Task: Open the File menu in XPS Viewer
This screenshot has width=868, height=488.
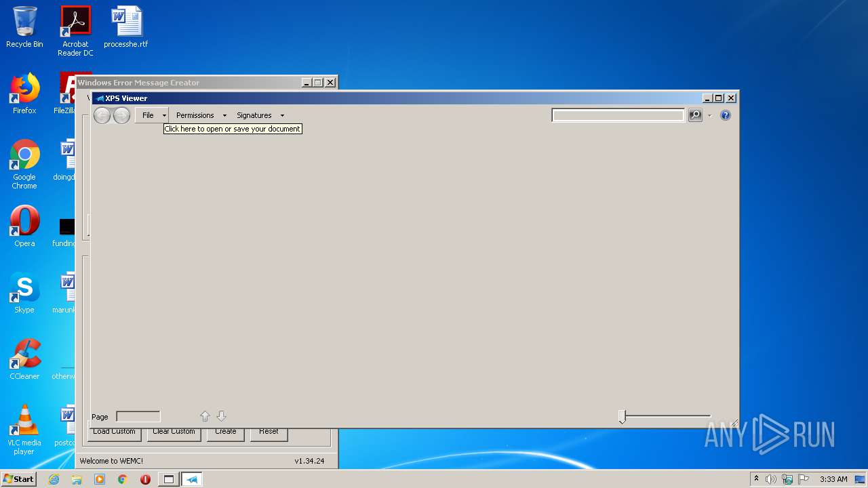Action: [148, 115]
